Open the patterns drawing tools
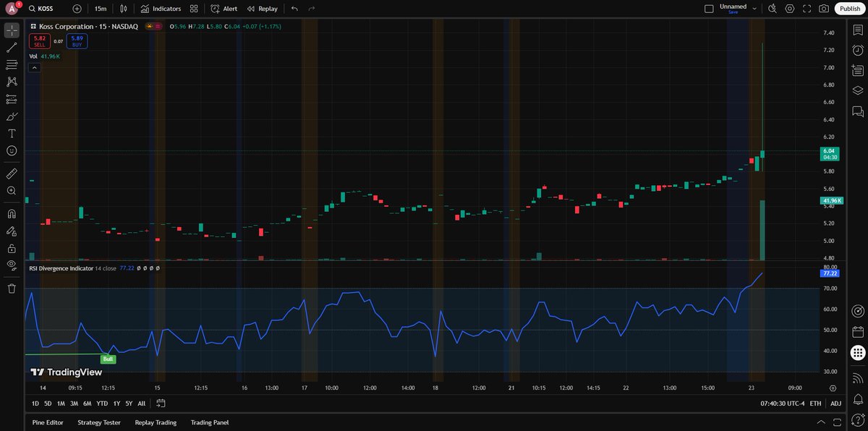Screen dimensions: 868x431 tap(12, 82)
